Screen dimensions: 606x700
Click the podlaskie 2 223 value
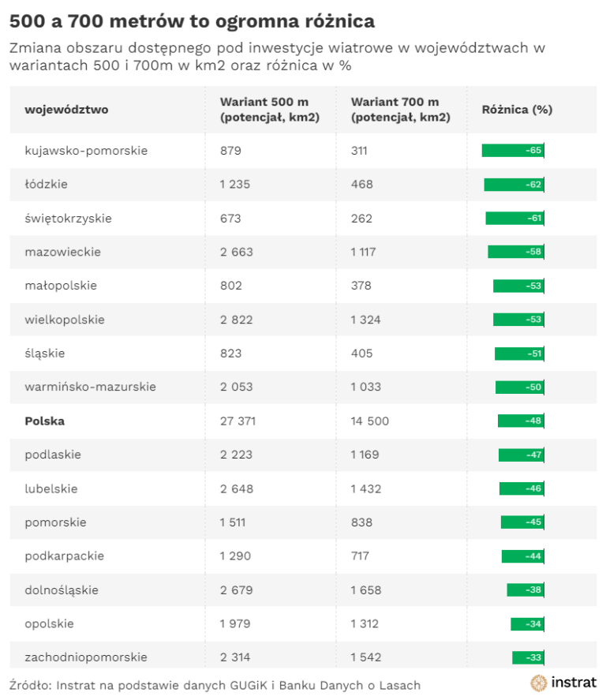[237, 455]
